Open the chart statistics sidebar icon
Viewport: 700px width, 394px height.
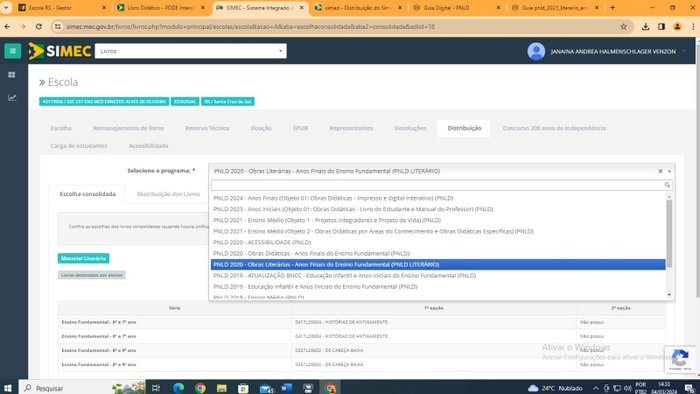[x=12, y=97]
